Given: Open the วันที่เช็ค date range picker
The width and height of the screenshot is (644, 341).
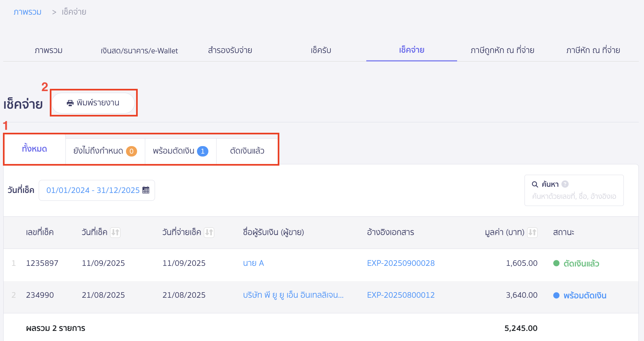Looking at the screenshot, I should click(x=93, y=190).
